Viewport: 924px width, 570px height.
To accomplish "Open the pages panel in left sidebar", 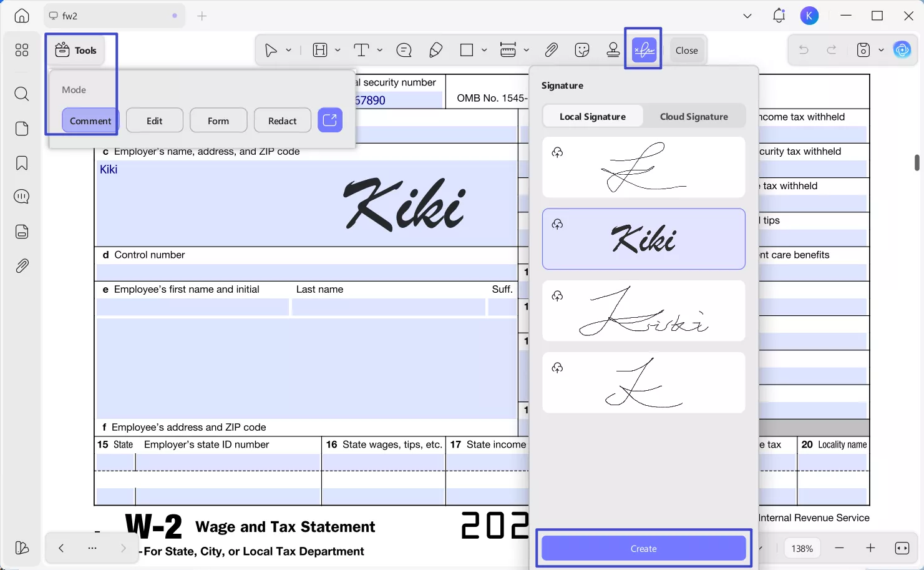I will 22,129.
